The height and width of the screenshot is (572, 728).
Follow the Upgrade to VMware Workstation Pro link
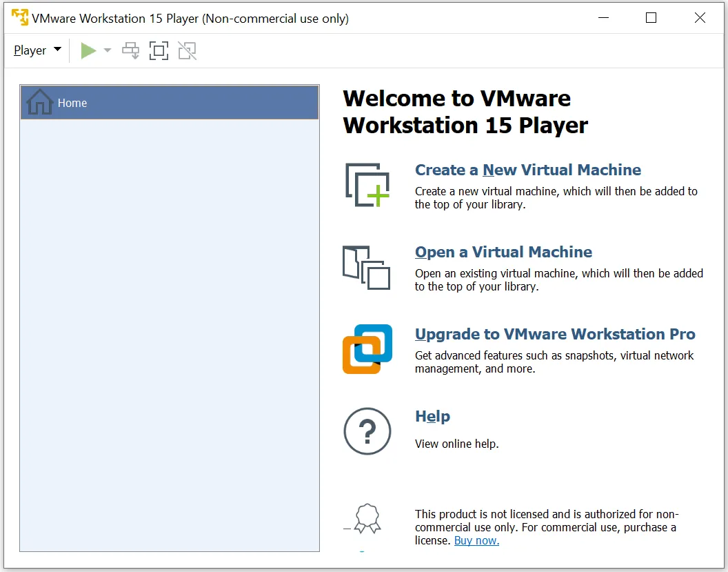(554, 334)
